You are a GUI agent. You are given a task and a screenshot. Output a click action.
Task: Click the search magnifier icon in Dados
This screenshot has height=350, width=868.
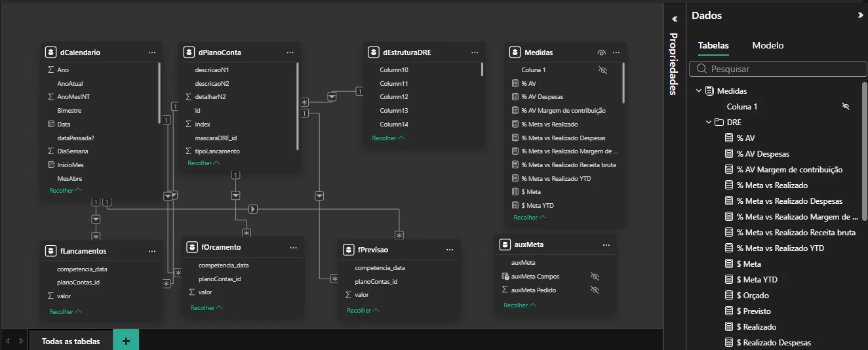coord(701,69)
